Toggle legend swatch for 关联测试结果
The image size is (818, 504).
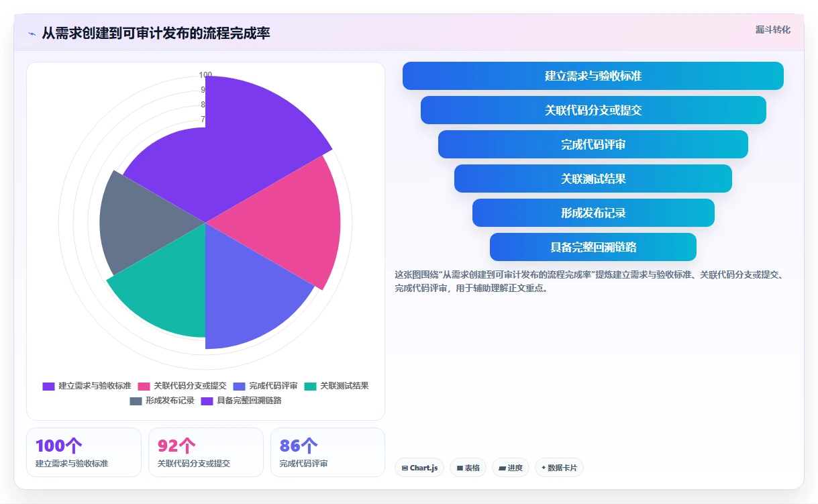pos(310,387)
